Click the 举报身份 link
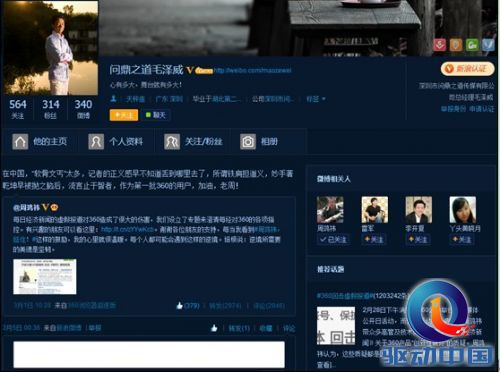500x372 pixels. click(x=453, y=109)
